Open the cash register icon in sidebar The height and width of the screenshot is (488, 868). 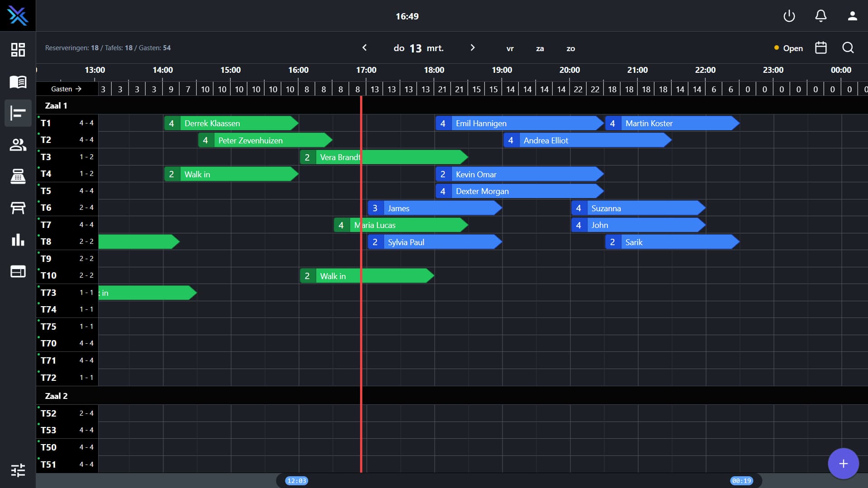pos(18,176)
